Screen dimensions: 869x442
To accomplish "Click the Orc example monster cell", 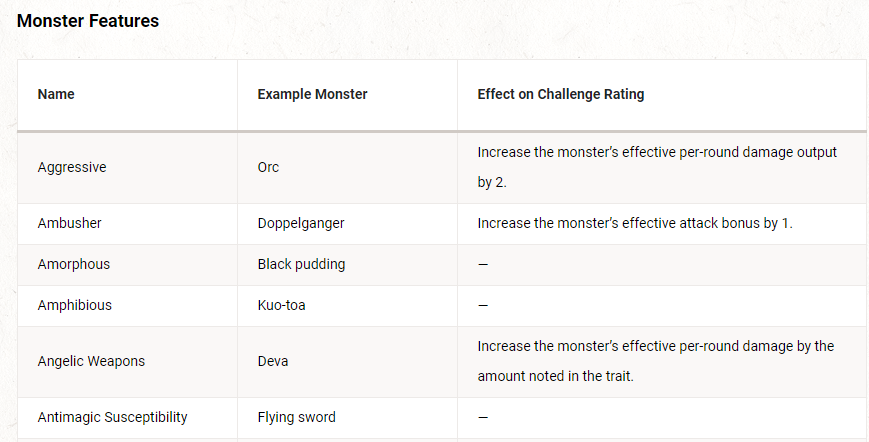I will pyautogui.click(x=268, y=168).
